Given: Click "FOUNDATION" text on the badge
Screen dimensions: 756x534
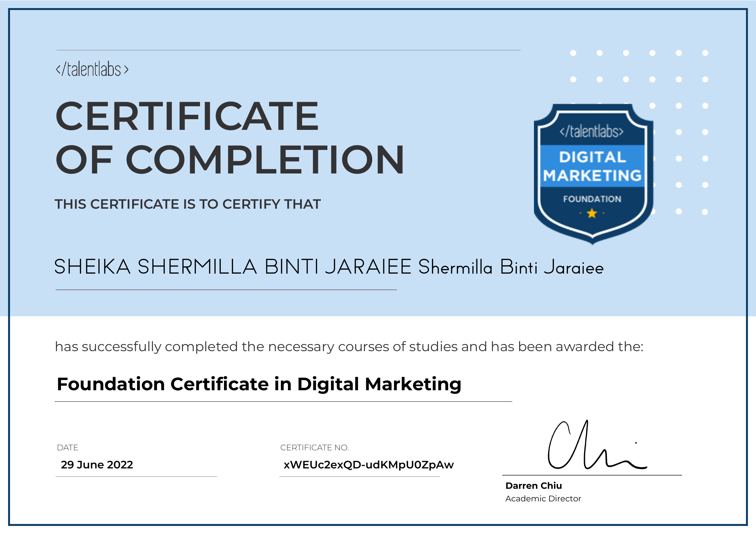Looking at the screenshot, I should (x=592, y=199).
